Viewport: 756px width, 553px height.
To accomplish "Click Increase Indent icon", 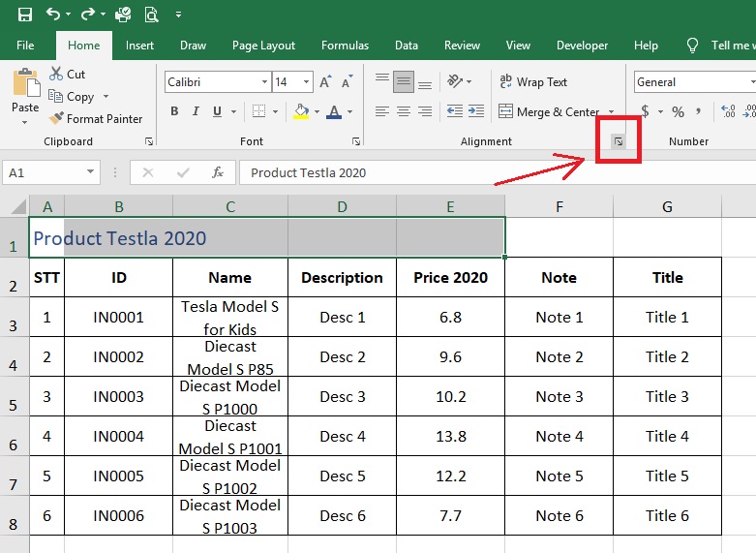I will pyautogui.click(x=476, y=111).
